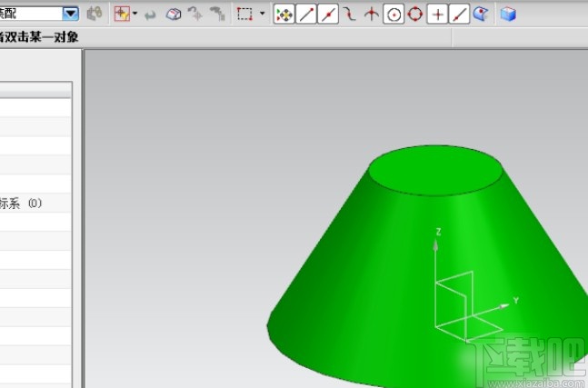This screenshot has height=388, width=588.
Task: Click the point on face snap icon
Action: (x=480, y=15)
